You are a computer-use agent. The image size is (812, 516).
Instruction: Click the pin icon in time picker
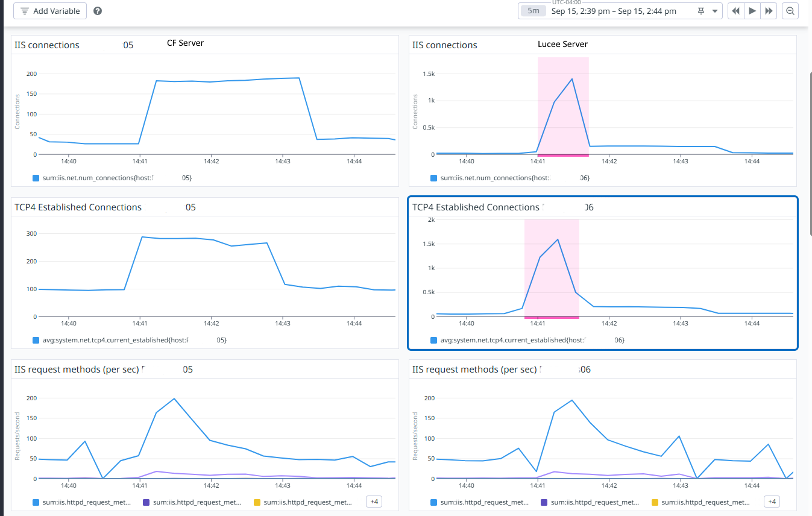pos(701,11)
